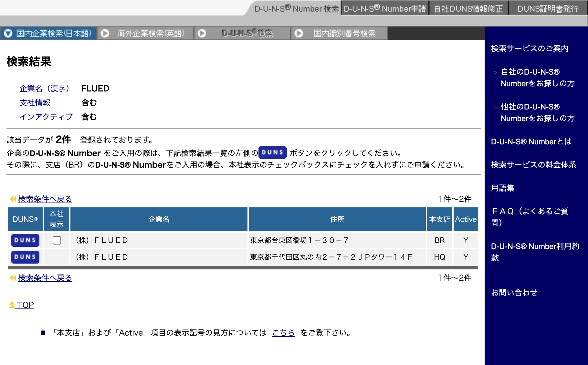The image size is (588, 365).
Task: Click DUNS button for the 千代田区丸の内 HQ row
Action: 25,257
